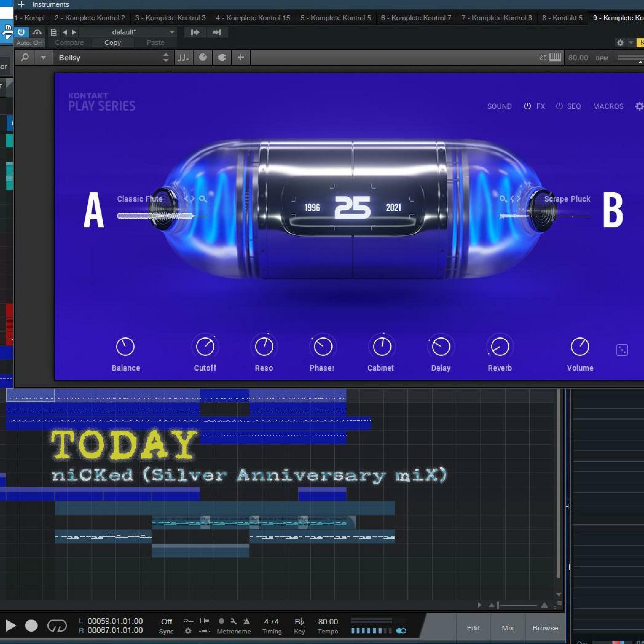Step to the next layer B sound

(x=518, y=199)
